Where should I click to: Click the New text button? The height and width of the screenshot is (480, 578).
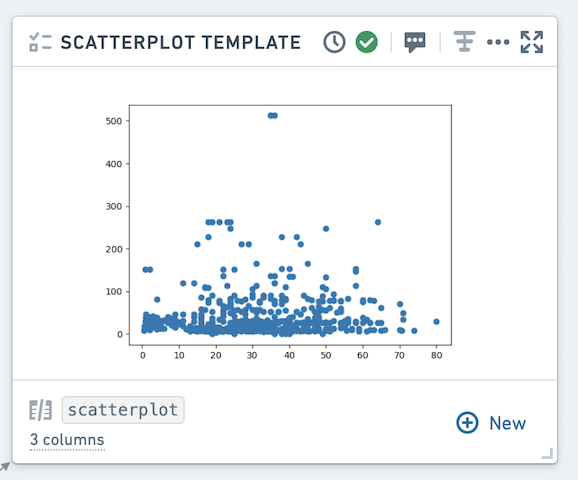(507, 423)
